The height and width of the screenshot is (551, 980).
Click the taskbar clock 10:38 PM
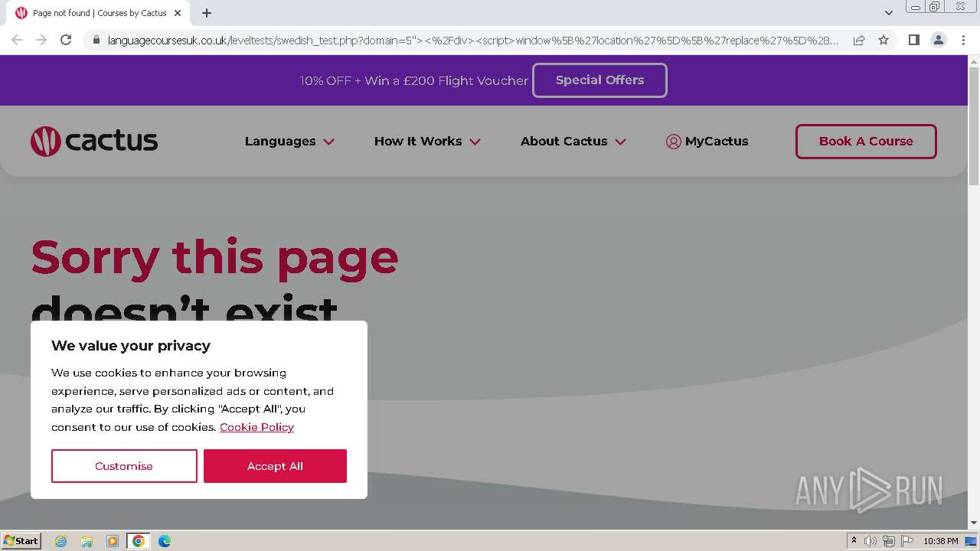940,541
